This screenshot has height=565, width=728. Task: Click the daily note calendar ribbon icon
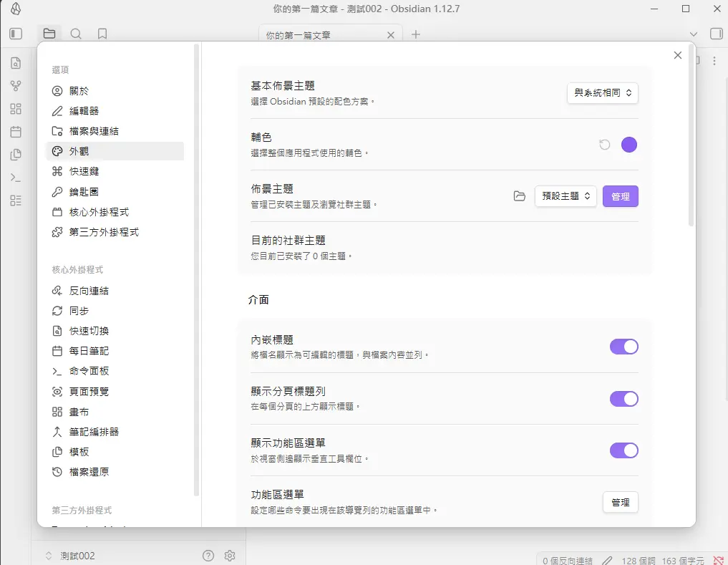(16, 132)
